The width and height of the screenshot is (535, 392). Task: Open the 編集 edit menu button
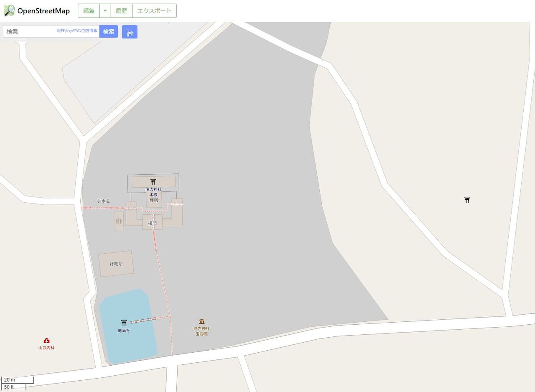pos(89,11)
